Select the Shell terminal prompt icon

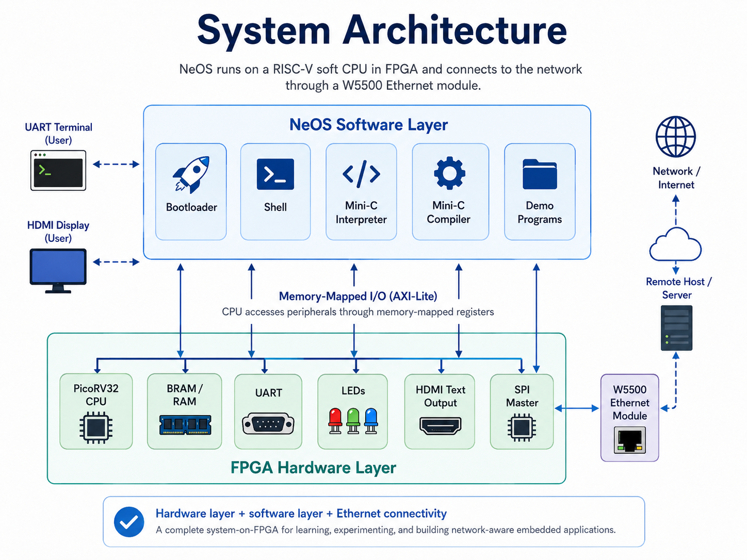pos(275,174)
